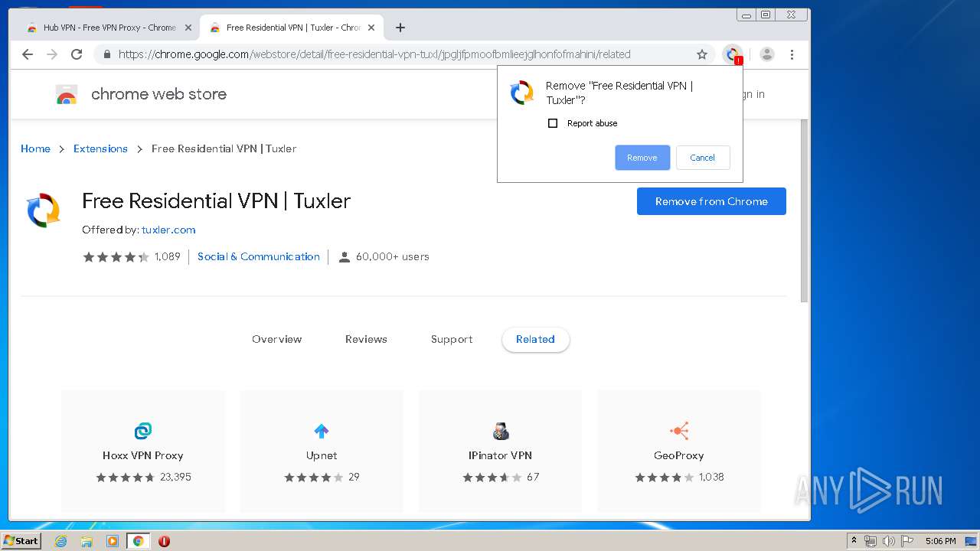Viewport: 980px width, 551px height.
Task: Click the padlock site info icon
Action: (106, 54)
